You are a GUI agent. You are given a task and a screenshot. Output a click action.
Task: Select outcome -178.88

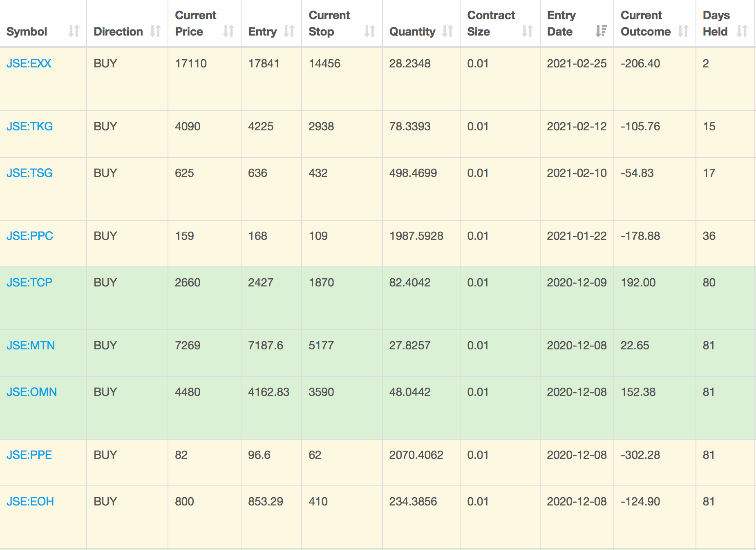(640, 236)
